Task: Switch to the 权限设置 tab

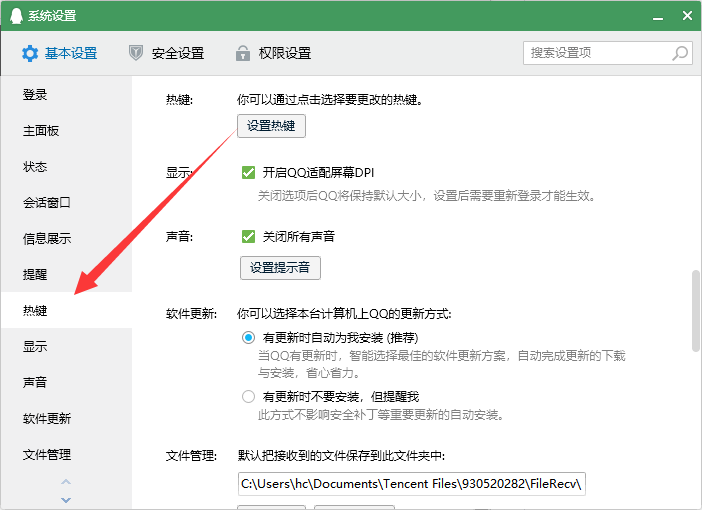Action: [x=274, y=53]
